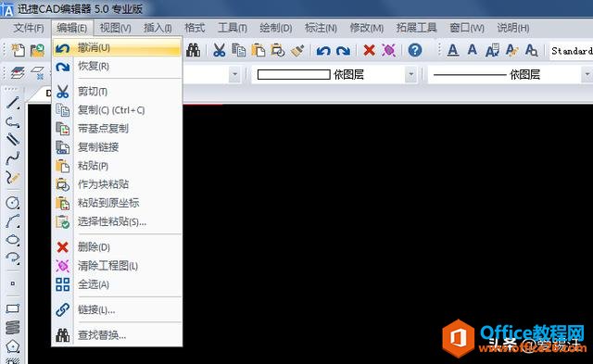Open 查找替换... menu entry
This screenshot has height=364, width=593.
coord(117,335)
